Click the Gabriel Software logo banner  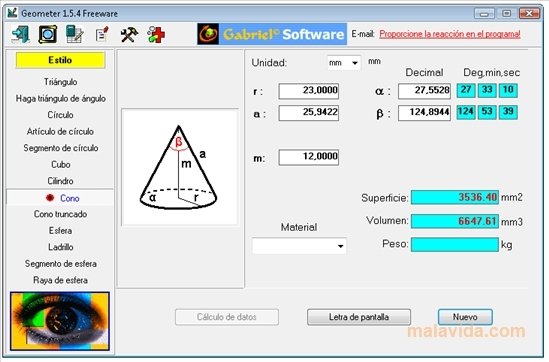[x=272, y=34]
